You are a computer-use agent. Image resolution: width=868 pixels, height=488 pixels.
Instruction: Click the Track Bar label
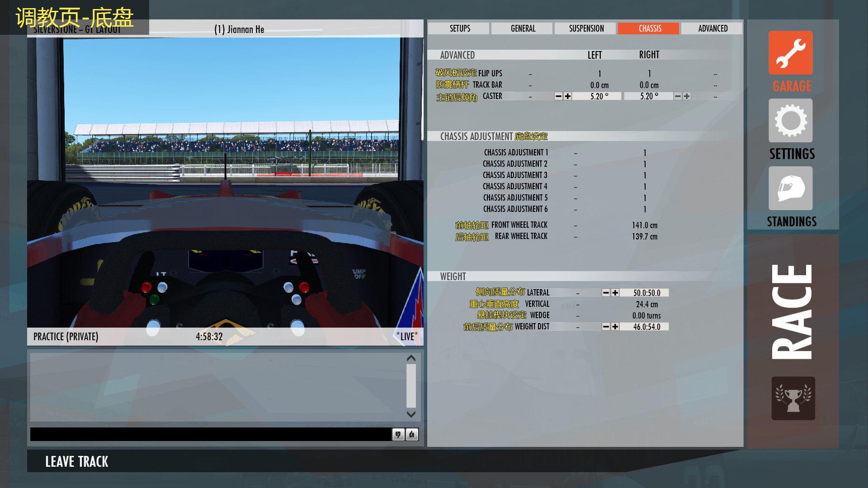tap(487, 84)
